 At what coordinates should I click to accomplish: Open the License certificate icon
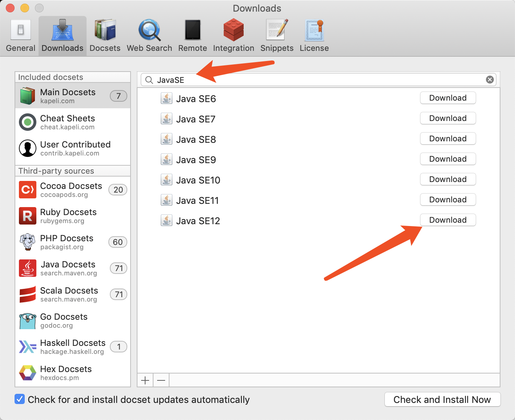pyautogui.click(x=314, y=30)
